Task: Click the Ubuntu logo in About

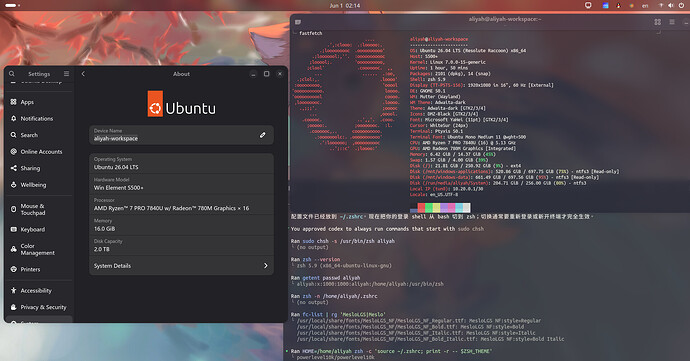Action: (x=181, y=104)
